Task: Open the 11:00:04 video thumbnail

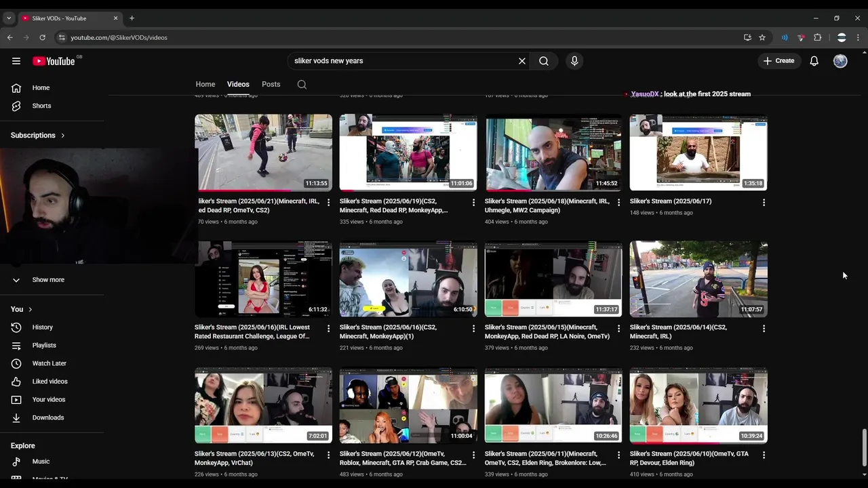Action: pyautogui.click(x=408, y=405)
